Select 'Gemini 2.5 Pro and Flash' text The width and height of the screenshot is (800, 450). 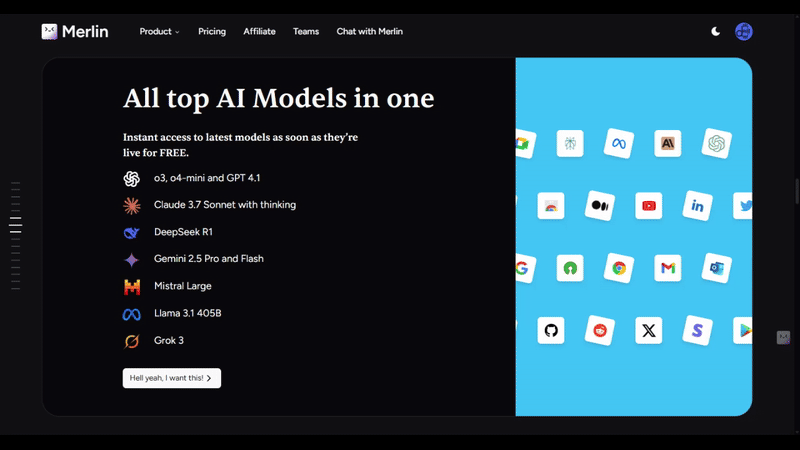209,259
